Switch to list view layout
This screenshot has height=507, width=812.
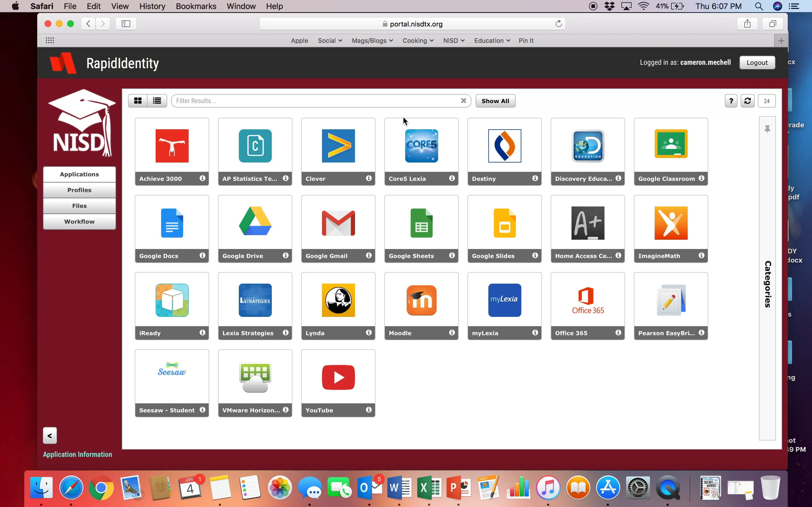tap(156, 101)
